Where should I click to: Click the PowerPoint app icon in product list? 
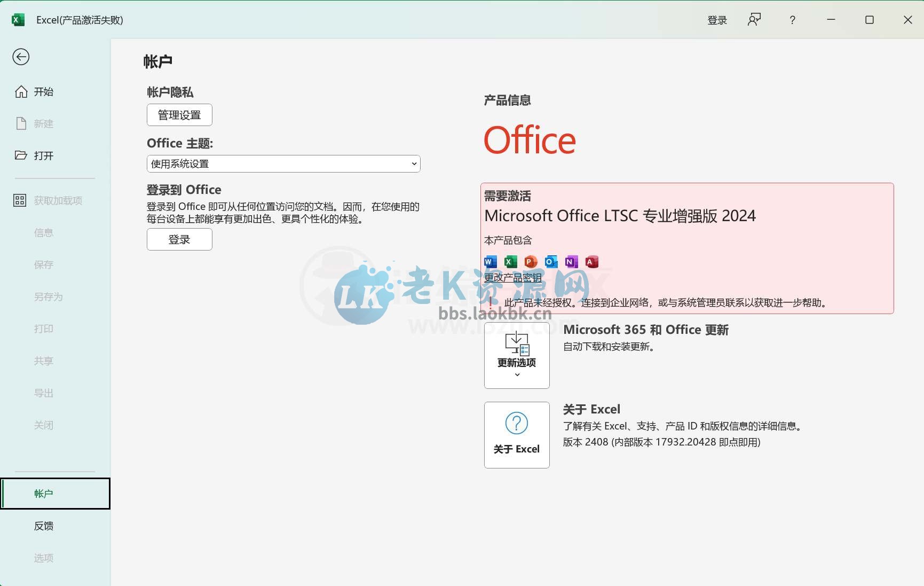[531, 262]
